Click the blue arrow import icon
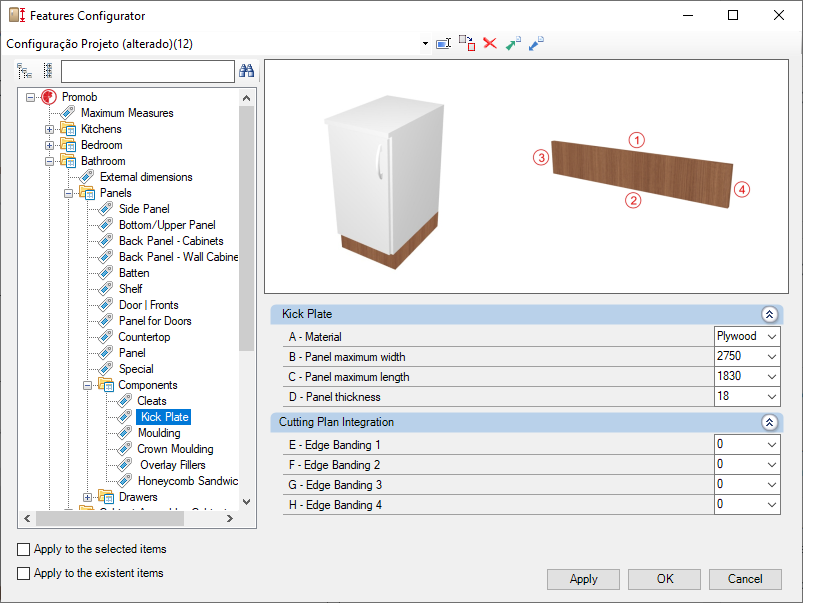The width and height of the screenshot is (813, 605). click(536, 44)
